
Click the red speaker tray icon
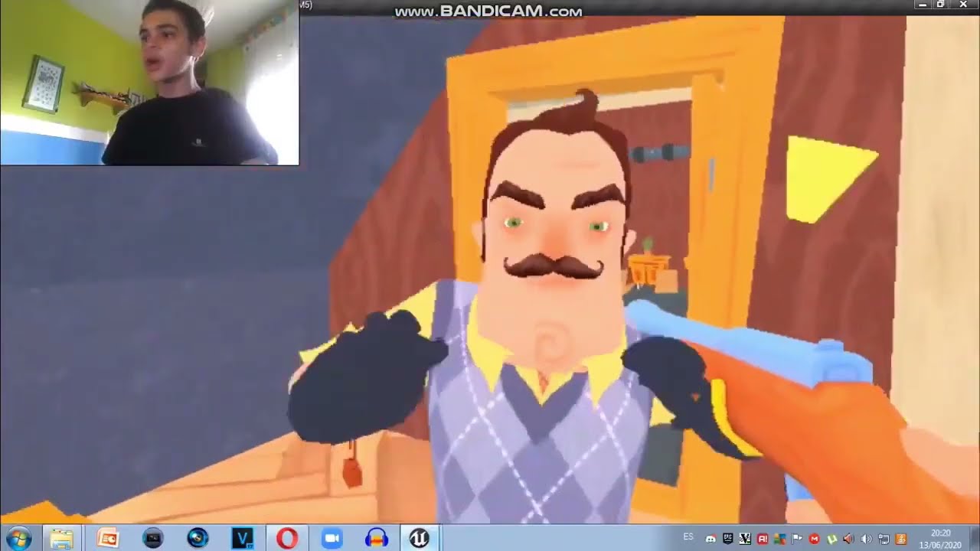[x=848, y=539]
